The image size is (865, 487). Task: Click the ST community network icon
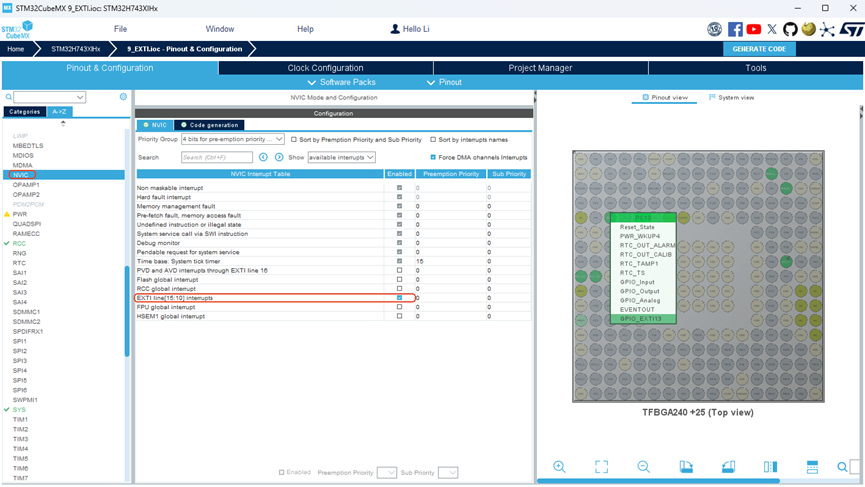coord(827,29)
